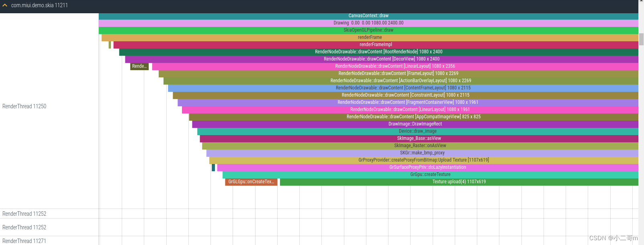This screenshot has width=644, height=245.
Task: Click the RenderThread 11250 track label
Action: [25, 106]
